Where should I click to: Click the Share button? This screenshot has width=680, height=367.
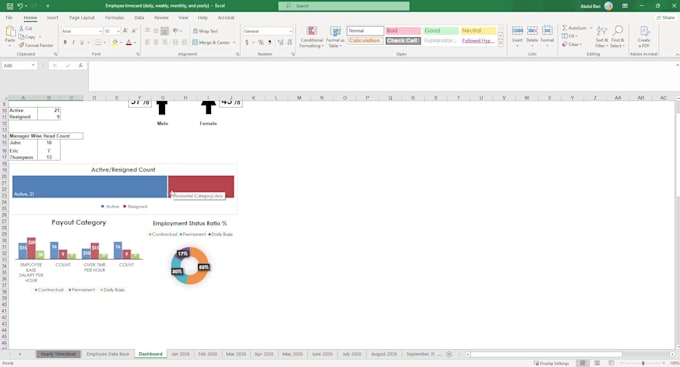click(666, 18)
